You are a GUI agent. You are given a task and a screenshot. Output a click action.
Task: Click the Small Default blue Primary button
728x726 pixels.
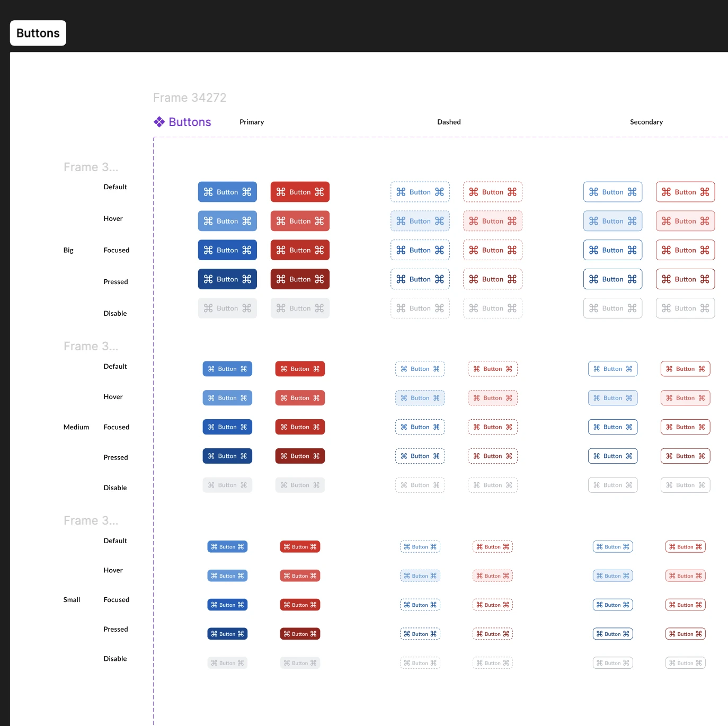(x=227, y=547)
